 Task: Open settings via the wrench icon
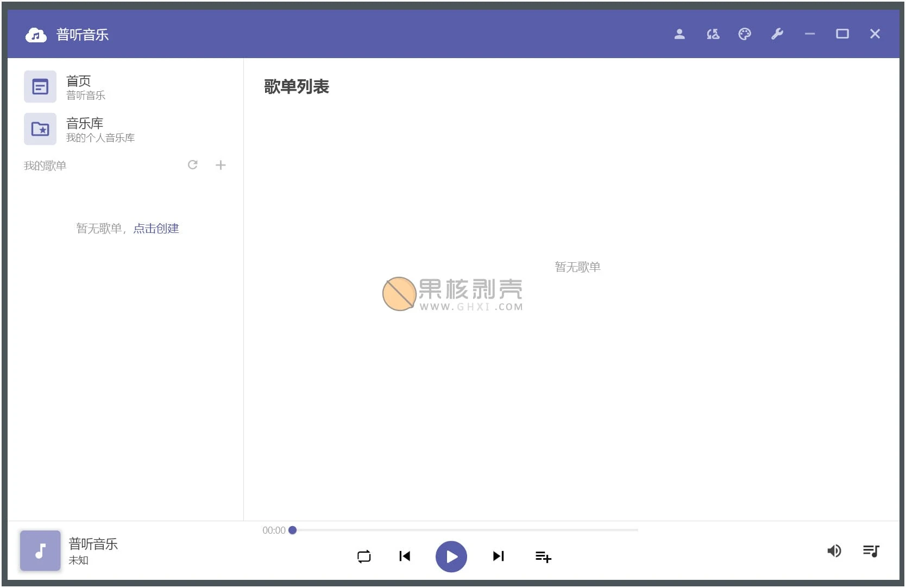click(x=777, y=34)
